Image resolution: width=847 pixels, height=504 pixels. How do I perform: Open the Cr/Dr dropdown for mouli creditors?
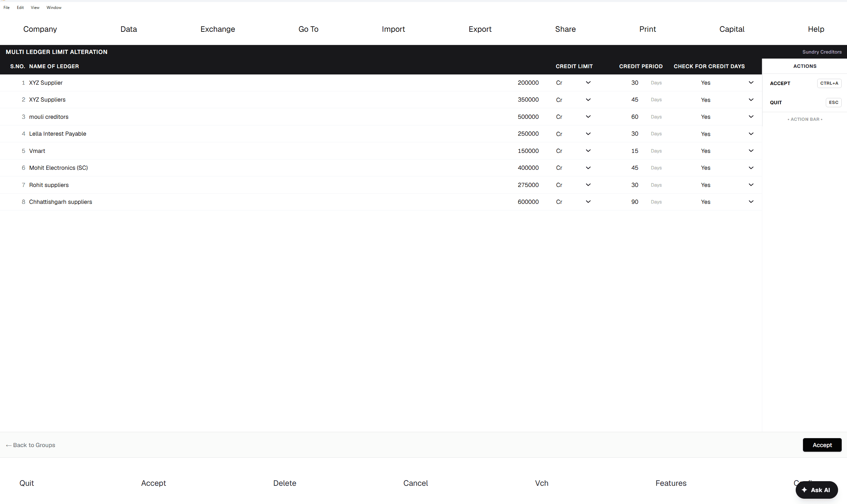(573, 116)
